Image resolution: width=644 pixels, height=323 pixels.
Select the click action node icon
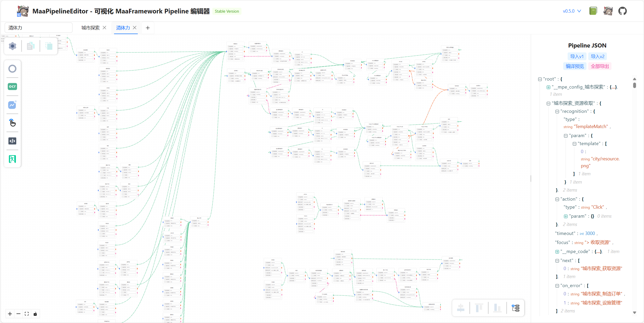(x=12, y=123)
